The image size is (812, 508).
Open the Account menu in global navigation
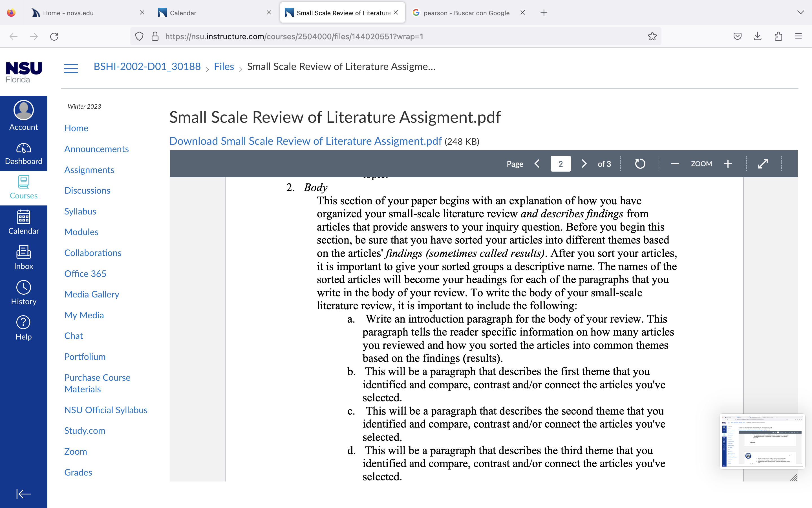tap(23, 116)
